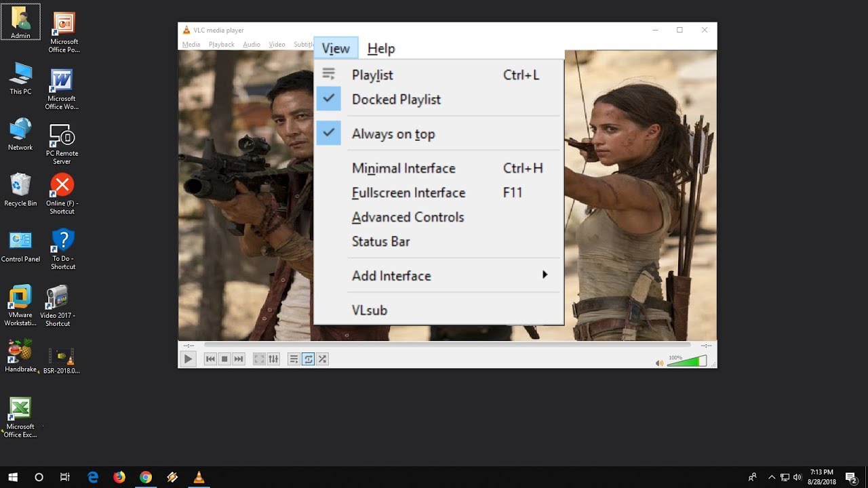
Task: Select VMware Workstation desktop shortcut
Action: coord(20,306)
